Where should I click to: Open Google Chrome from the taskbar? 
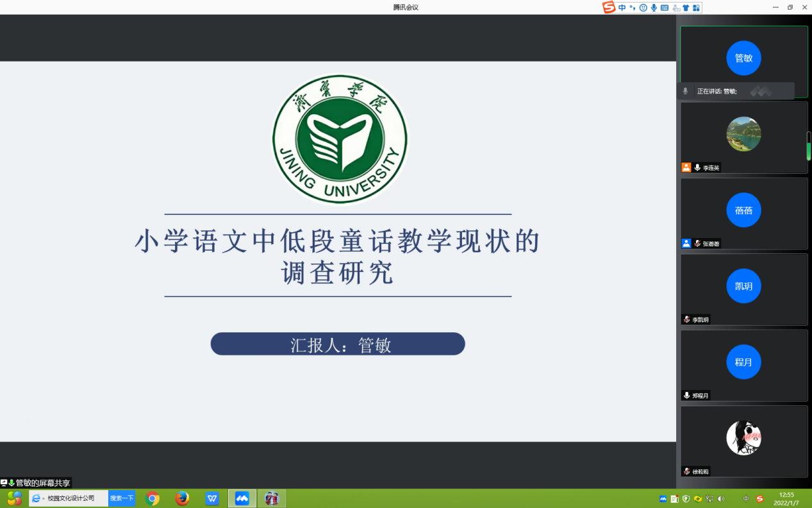point(153,498)
